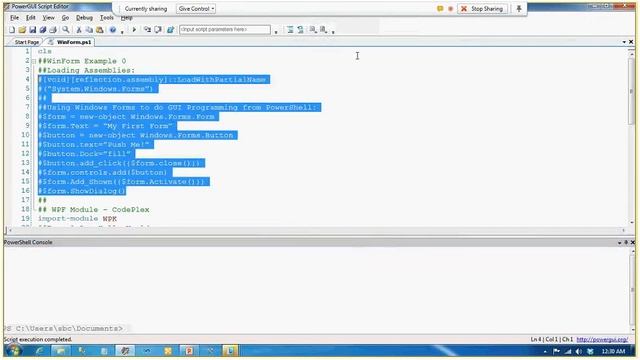Click the Indent lines icon
The height and width of the screenshot is (360, 640).
click(x=290, y=30)
